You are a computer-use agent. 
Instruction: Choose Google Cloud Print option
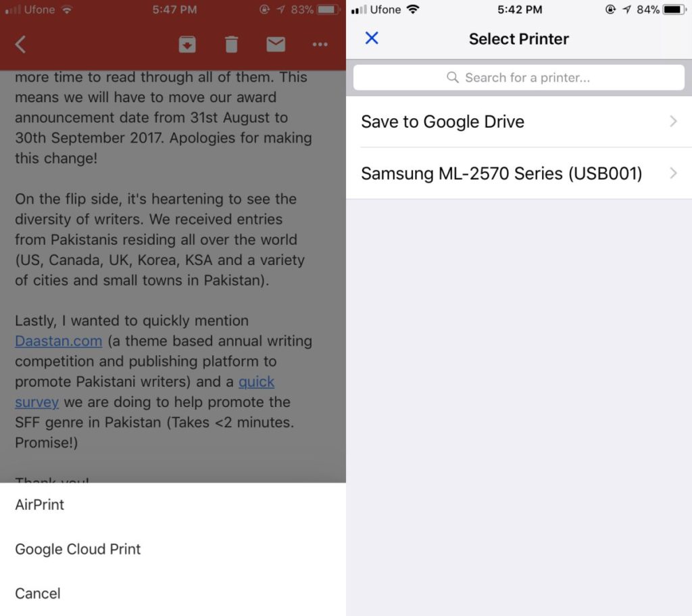77,550
